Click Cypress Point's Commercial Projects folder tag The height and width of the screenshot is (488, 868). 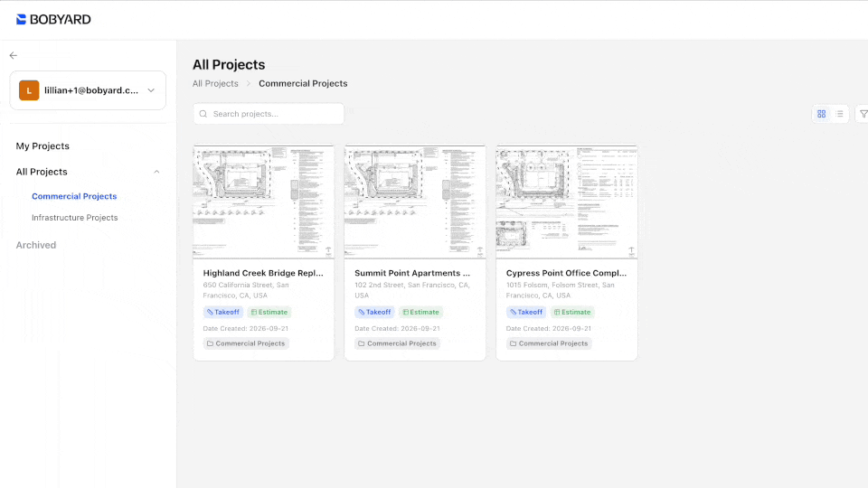click(x=549, y=343)
